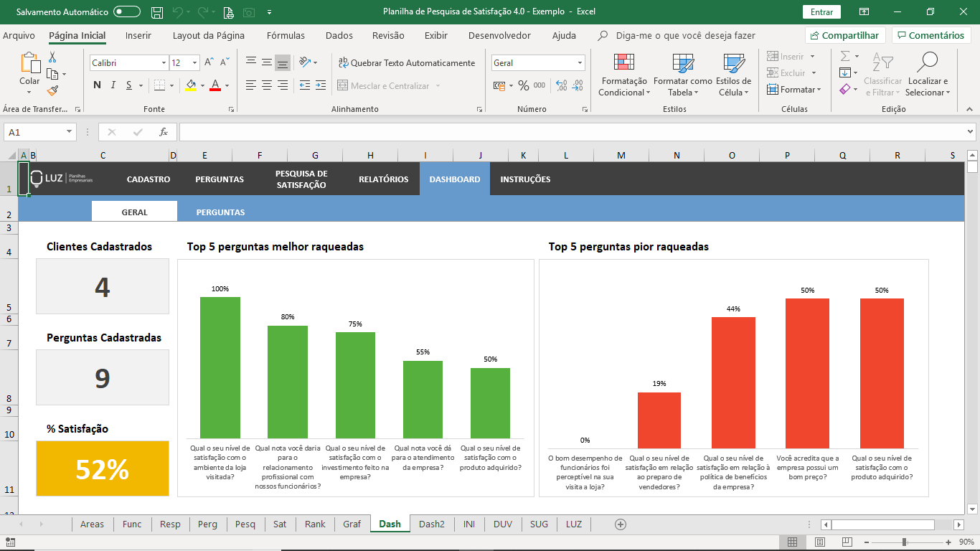Increase the font size with the larger A icon
980x551 pixels.
click(x=209, y=63)
